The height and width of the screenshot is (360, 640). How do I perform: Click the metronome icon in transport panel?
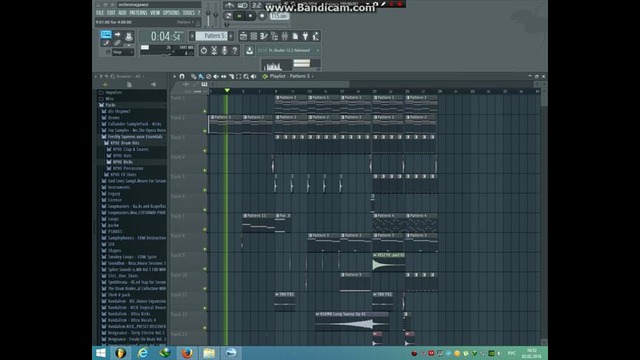(x=230, y=5)
